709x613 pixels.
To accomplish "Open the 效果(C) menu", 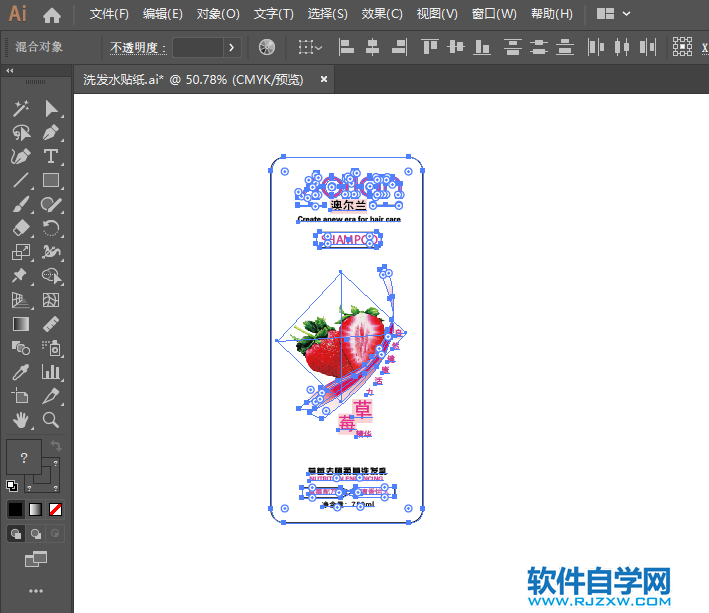I will [x=382, y=14].
